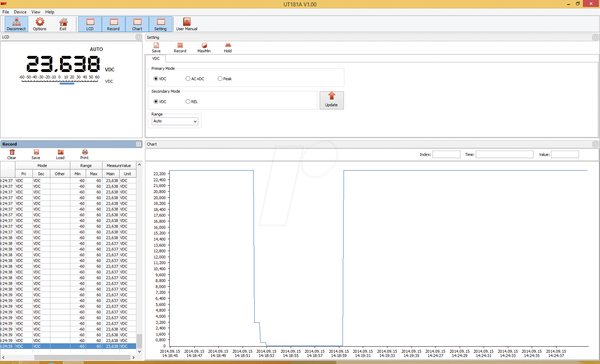Screen dimensions: 600x364
Task: Open the Help menu
Action: tap(50, 12)
